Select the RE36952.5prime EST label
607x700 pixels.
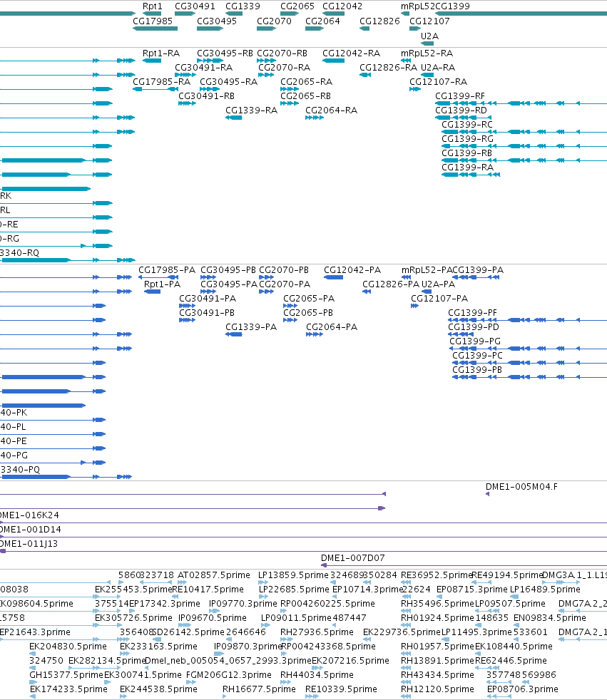[x=437, y=575]
